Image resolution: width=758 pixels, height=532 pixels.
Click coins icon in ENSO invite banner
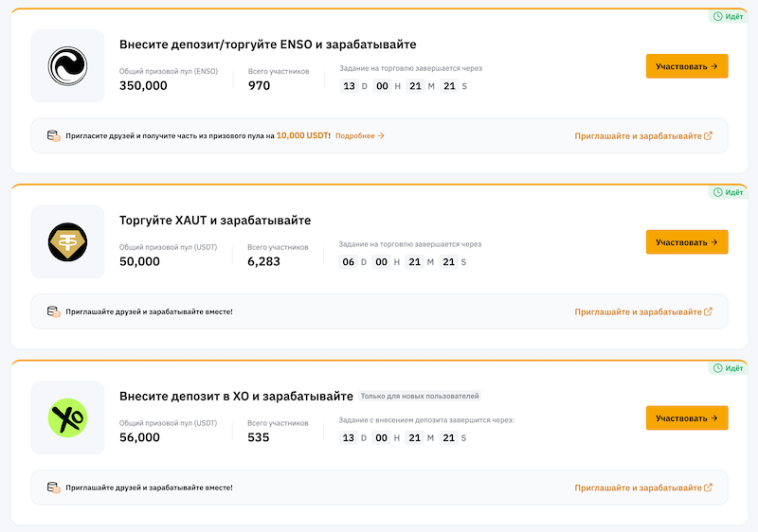pos(54,136)
